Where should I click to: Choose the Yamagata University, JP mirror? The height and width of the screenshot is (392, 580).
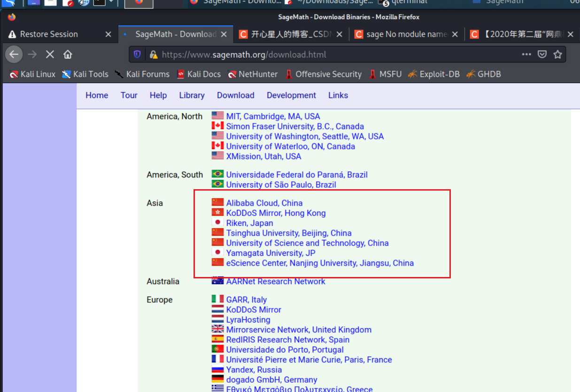tap(271, 253)
